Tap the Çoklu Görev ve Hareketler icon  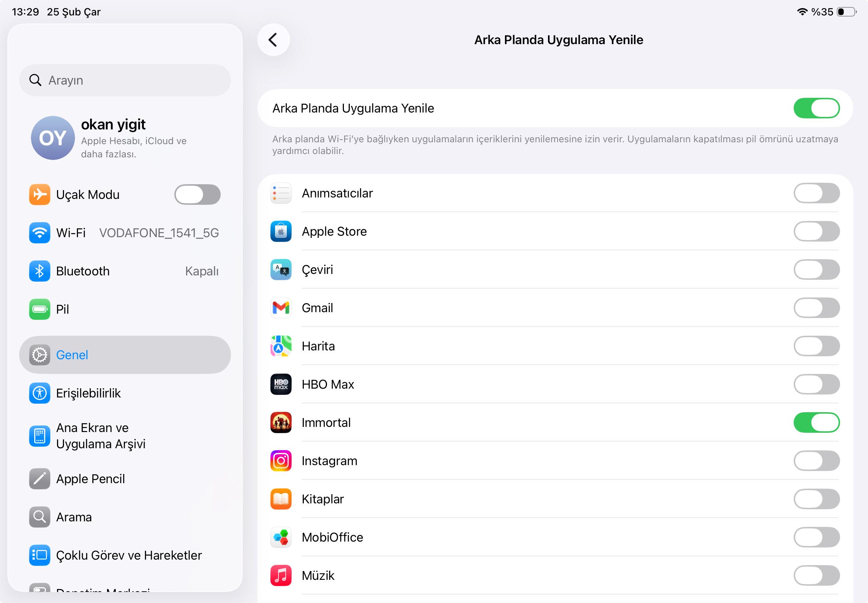click(40, 555)
